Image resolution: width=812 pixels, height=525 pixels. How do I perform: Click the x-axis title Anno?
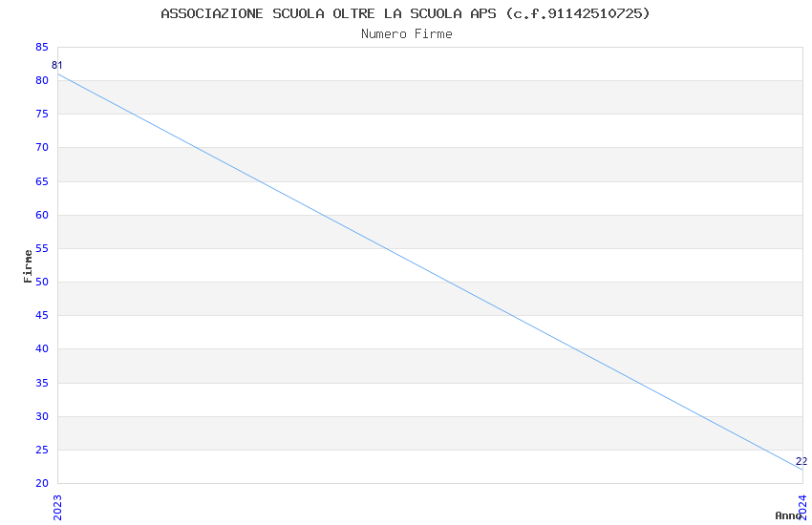tap(788, 515)
